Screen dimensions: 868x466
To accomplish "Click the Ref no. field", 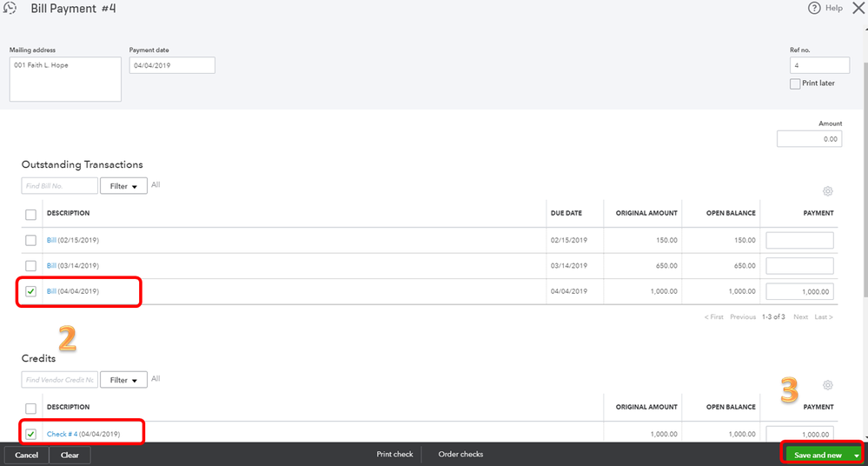I will click(819, 65).
